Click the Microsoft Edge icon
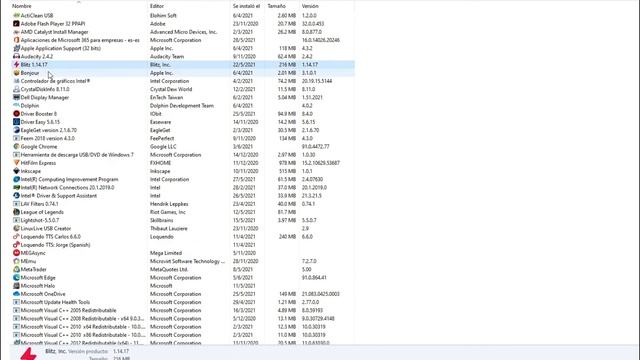 [x=16, y=277]
